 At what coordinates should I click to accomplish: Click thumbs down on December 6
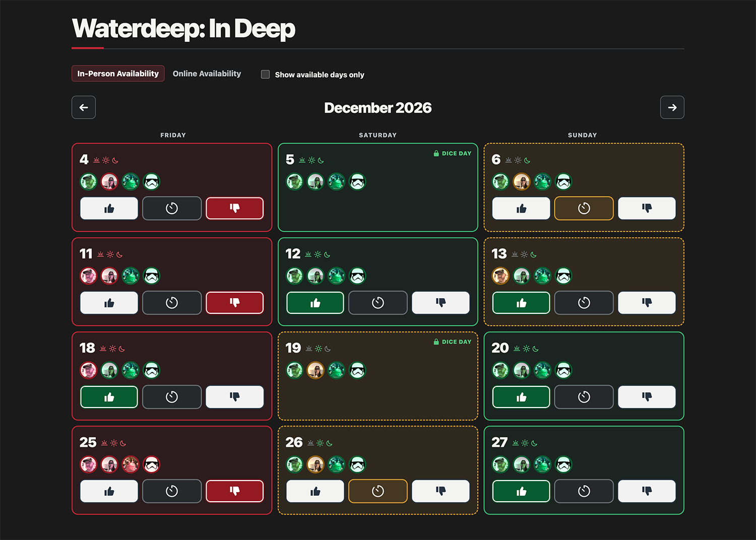(647, 209)
